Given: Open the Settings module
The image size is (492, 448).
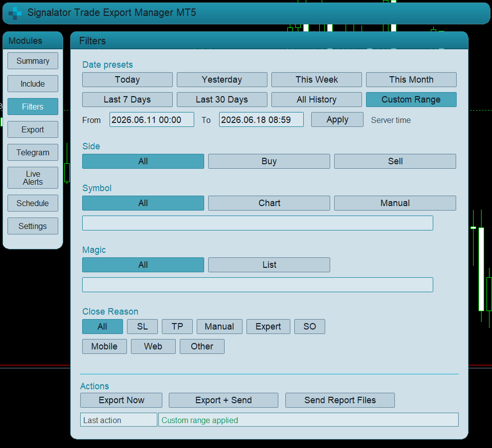Looking at the screenshot, I should click(33, 226).
